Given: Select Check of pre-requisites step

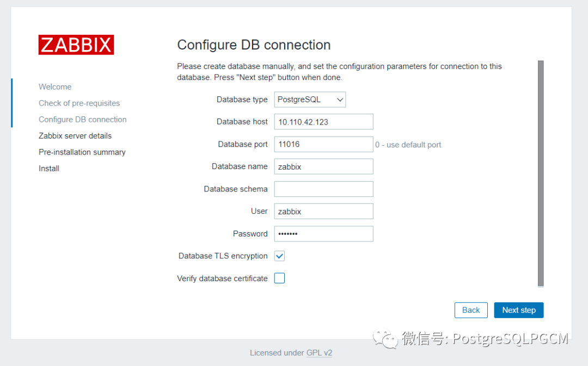Looking at the screenshot, I should 79,103.
